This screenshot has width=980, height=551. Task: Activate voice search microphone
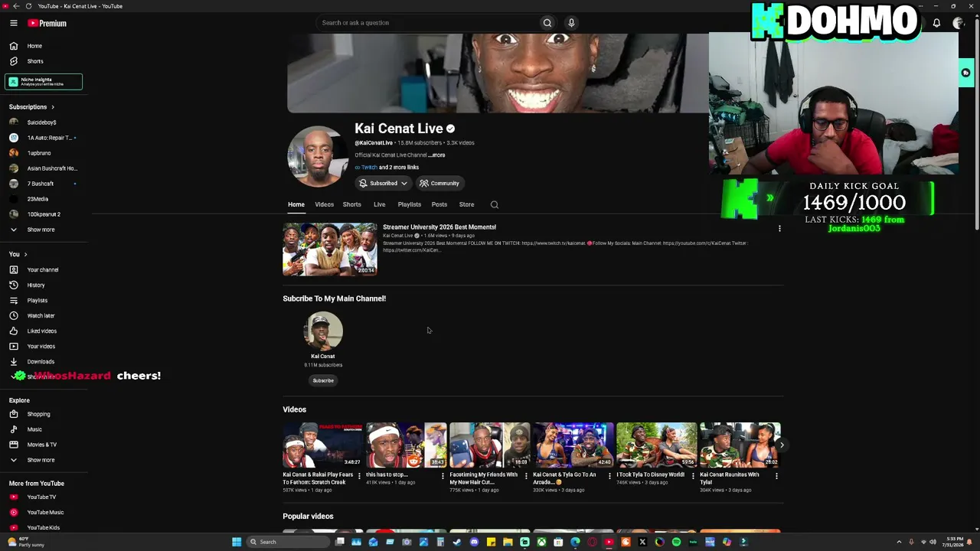[x=571, y=23]
